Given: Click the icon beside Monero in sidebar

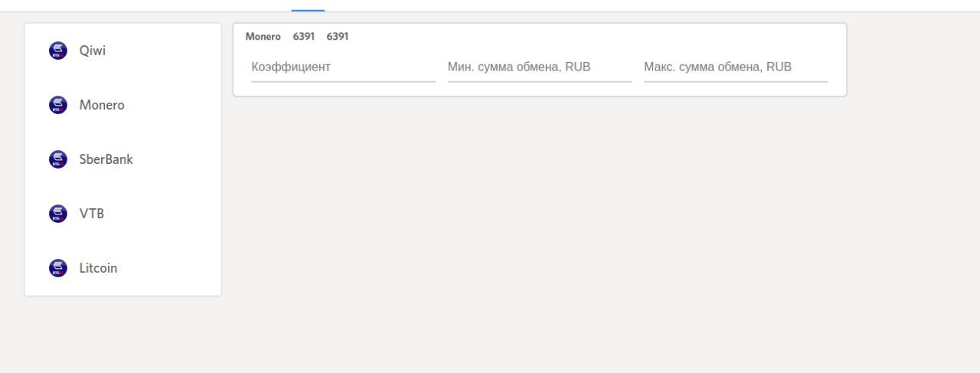Looking at the screenshot, I should tap(58, 105).
